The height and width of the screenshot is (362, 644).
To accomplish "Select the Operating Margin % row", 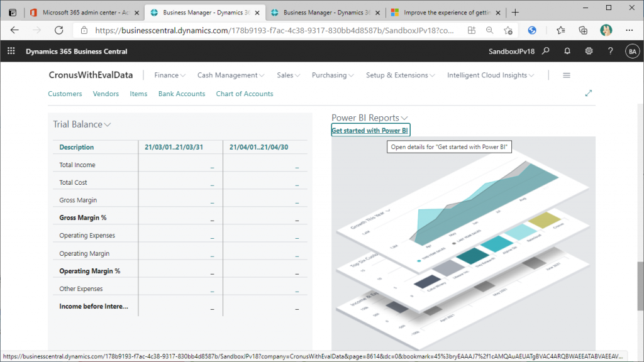I will (180, 271).
